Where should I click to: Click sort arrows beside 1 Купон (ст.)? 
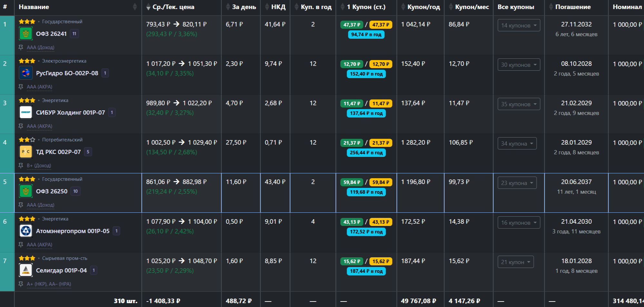point(342,7)
